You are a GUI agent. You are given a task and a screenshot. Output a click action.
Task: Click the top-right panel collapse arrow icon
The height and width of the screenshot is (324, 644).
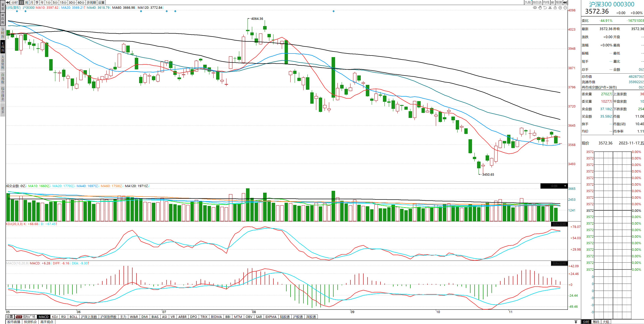tap(565, 3)
